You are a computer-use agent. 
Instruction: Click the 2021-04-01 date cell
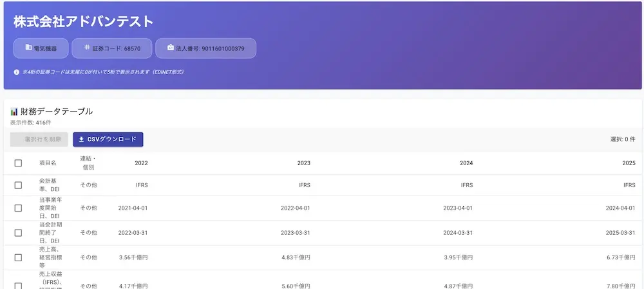[x=133, y=208]
